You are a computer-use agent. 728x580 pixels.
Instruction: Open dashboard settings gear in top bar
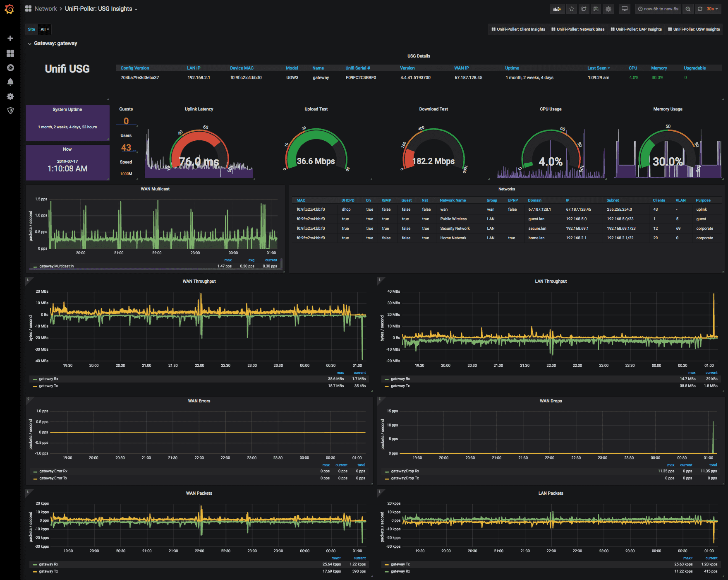point(608,9)
